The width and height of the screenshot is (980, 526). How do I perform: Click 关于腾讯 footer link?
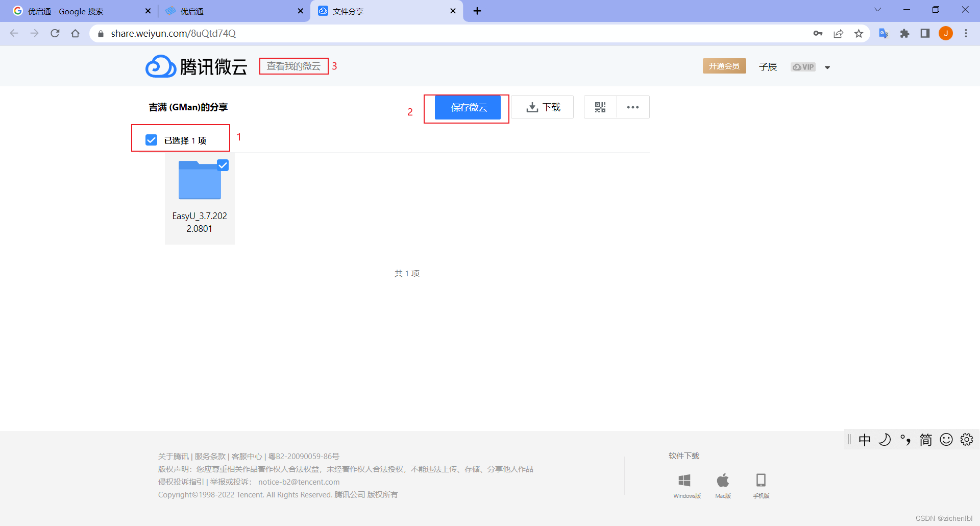(173, 456)
